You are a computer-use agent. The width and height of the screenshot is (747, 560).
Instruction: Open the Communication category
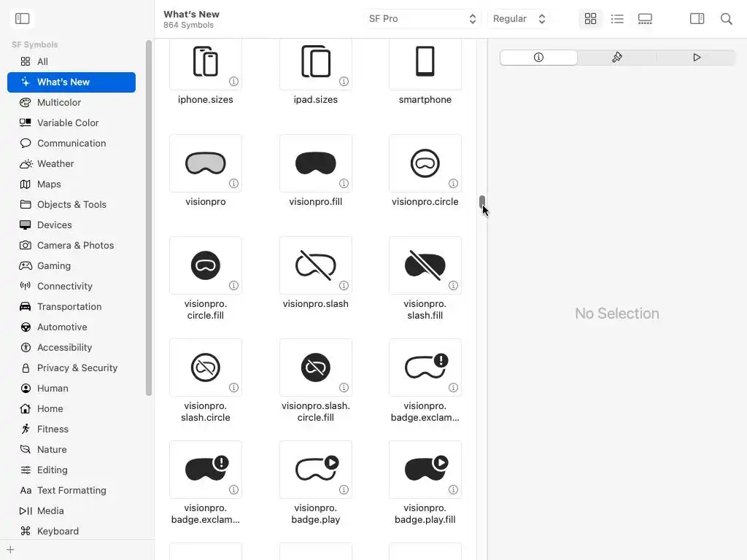pyautogui.click(x=71, y=144)
